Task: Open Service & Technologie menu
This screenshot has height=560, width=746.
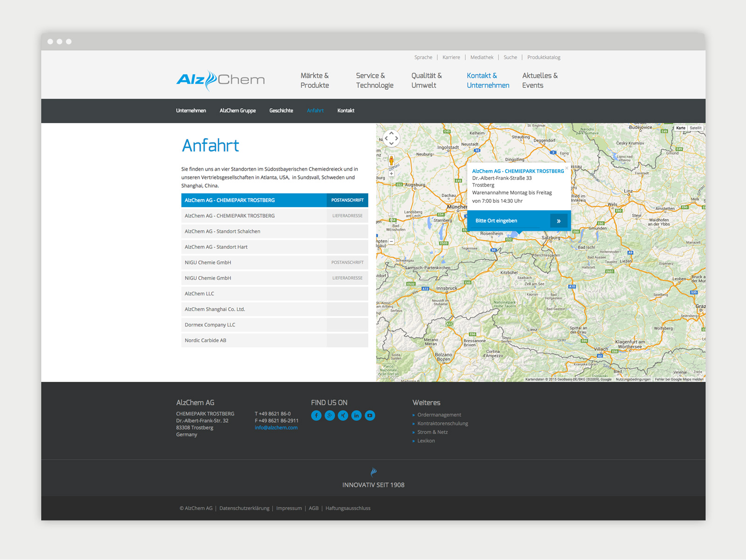Action: click(375, 80)
